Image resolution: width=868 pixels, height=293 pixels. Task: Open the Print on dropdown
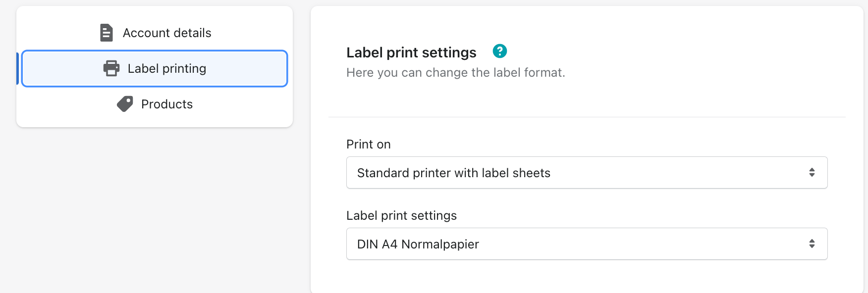(587, 173)
